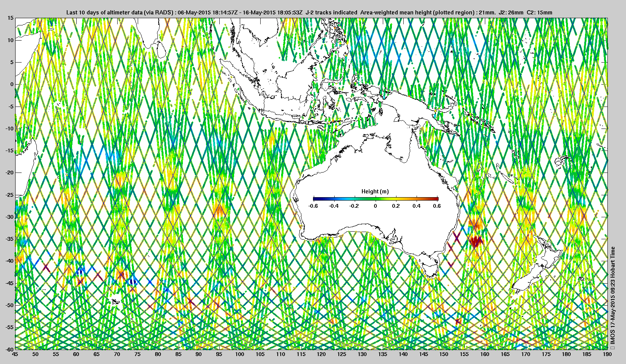Click the 'C2: 15mm' value in title
Image resolution: width=626 pixels, height=364 pixels.
[539, 13]
